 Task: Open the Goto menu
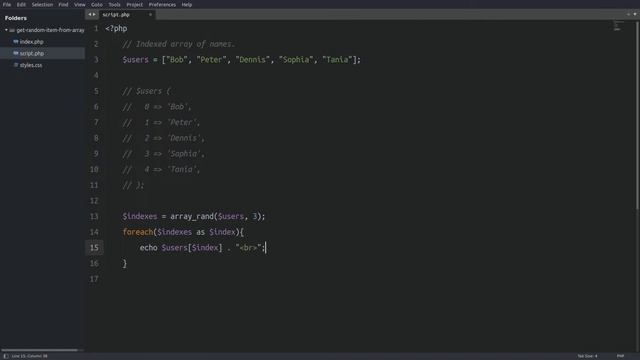(97, 4)
